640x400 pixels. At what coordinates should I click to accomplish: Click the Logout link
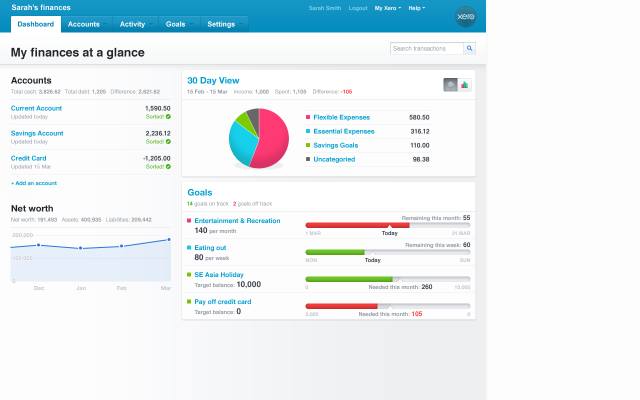point(358,8)
